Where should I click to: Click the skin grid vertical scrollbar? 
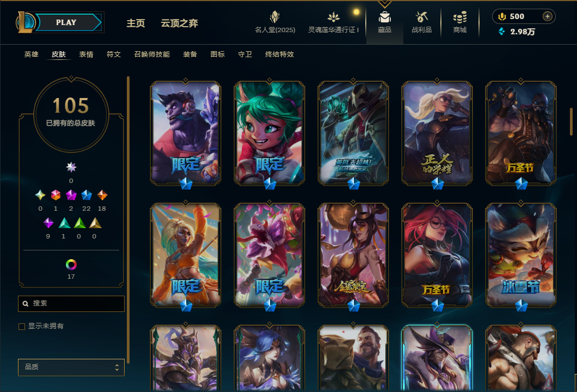571,121
